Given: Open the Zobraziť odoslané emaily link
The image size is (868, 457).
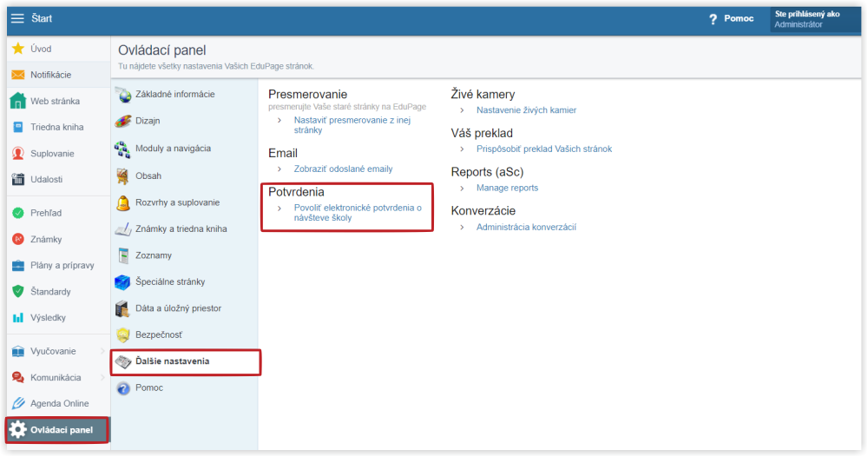Looking at the screenshot, I should 343,169.
